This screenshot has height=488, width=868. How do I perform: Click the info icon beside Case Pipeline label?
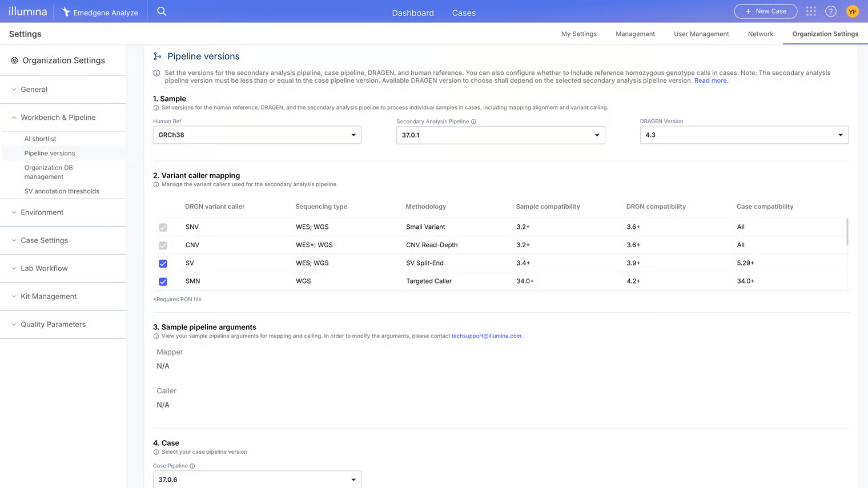pos(192,466)
